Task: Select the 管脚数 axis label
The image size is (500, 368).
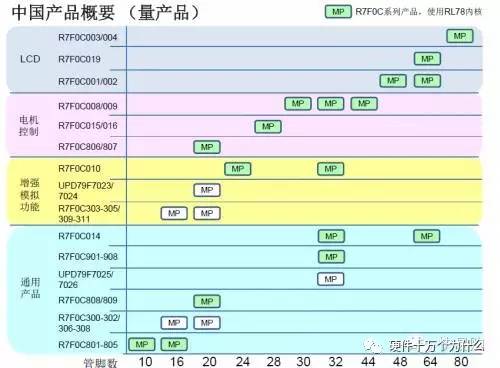Action: 100,363
